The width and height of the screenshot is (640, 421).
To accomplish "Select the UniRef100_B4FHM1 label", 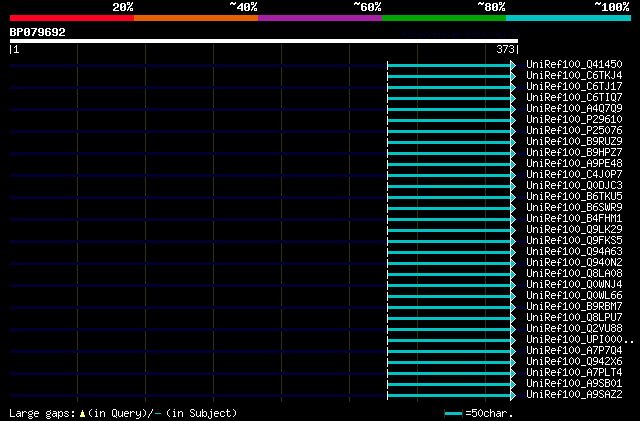I will [574, 218].
